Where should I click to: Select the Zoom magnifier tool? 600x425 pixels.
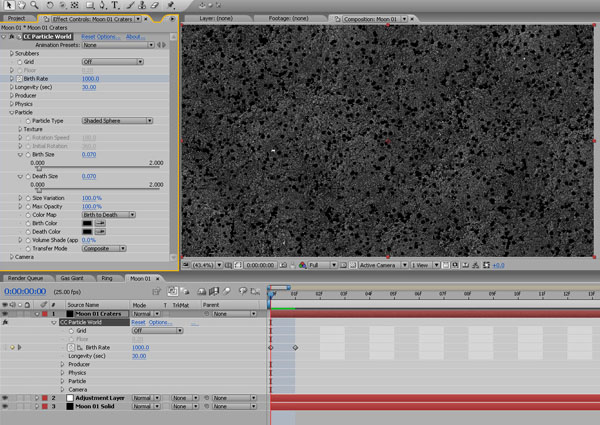(x=35, y=6)
